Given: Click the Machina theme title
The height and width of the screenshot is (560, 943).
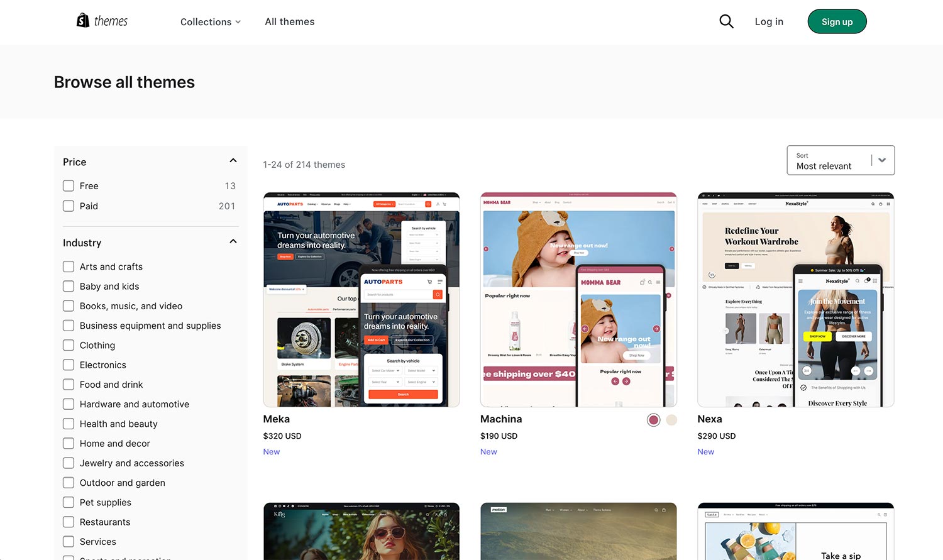Looking at the screenshot, I should click(x=501, y=419).
